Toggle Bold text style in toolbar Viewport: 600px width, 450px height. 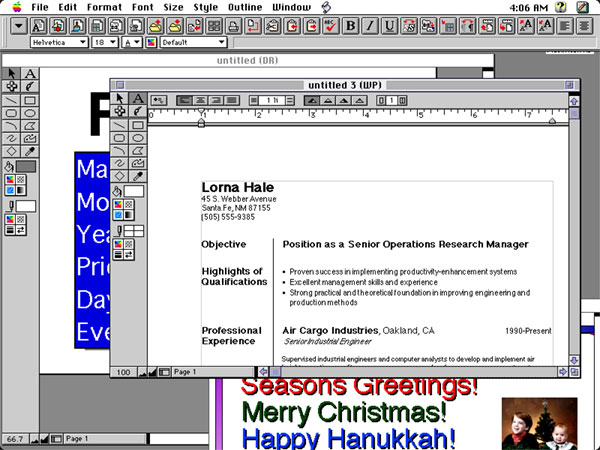coord(351,25)
